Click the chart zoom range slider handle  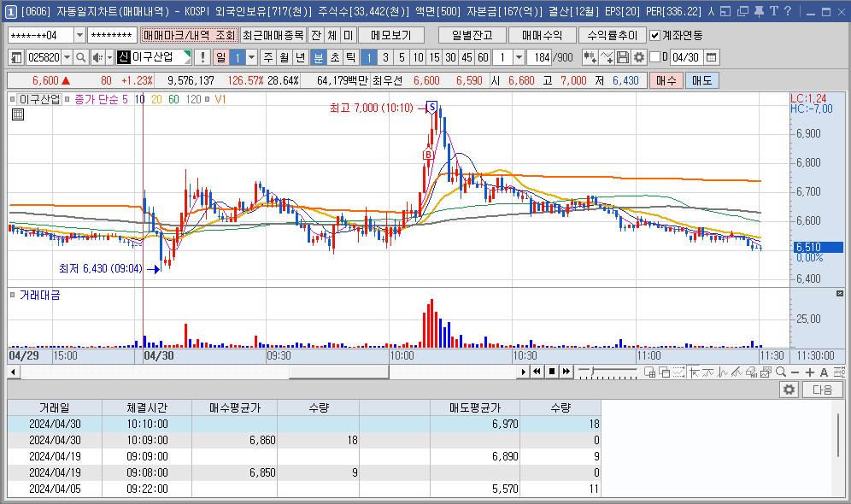(592, 371)
